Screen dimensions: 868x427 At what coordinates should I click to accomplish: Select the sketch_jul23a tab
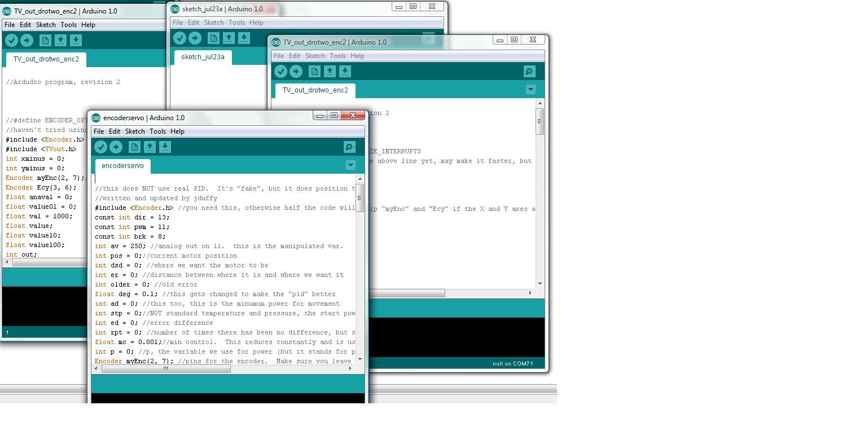[203, 57]
